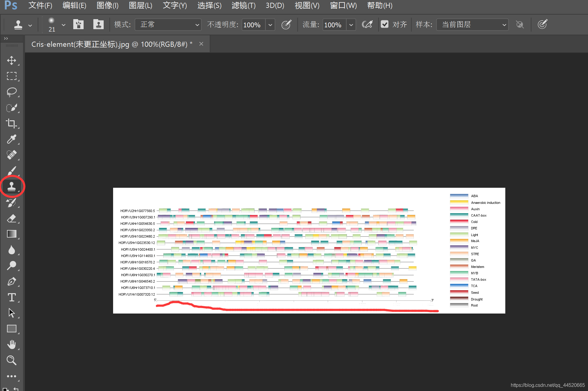The image size is (588, 391).
Task: Toggle pressure for opacity icon
Action: pos(286,24)
